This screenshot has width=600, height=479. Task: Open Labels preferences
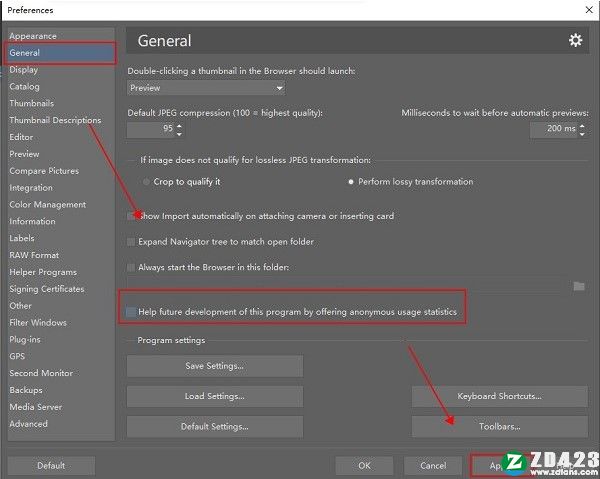coord(22,238)
